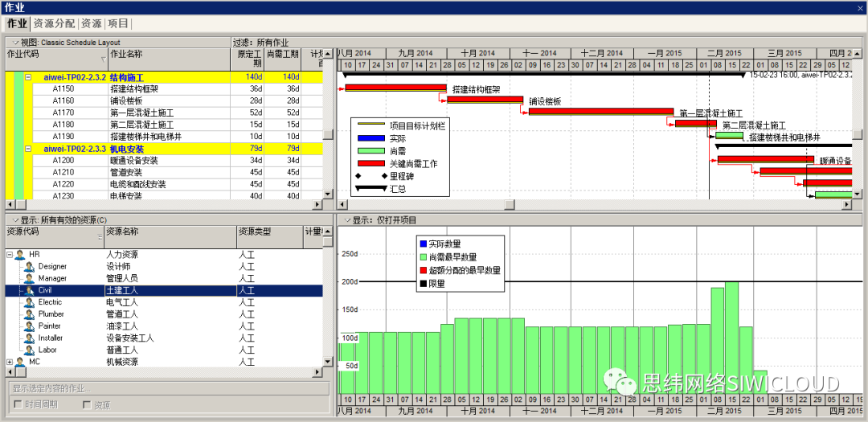Open the Classic Schedule Layout view menu
The height and width of the screenshot is (422, 868).
(x=15, y=42)
